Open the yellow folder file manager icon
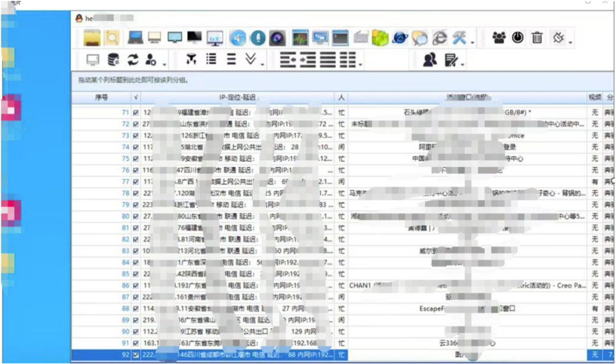616x364 pixels. [92, 38]
